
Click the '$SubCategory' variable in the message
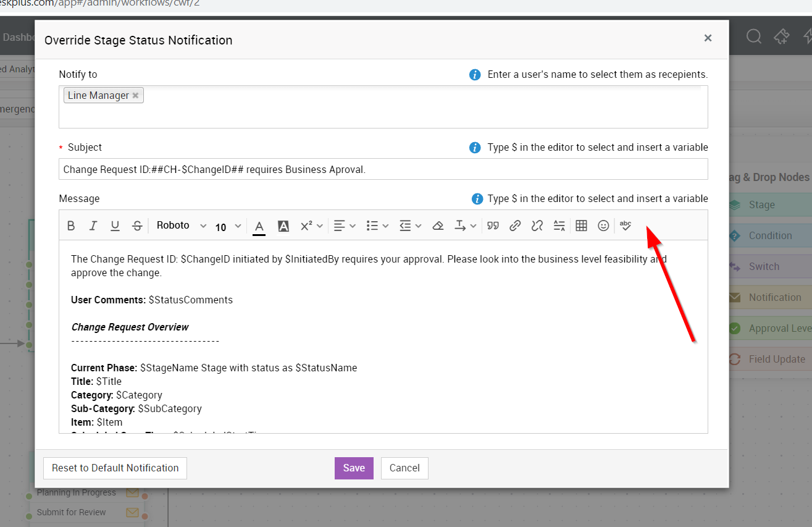click(x=170, y=409)
